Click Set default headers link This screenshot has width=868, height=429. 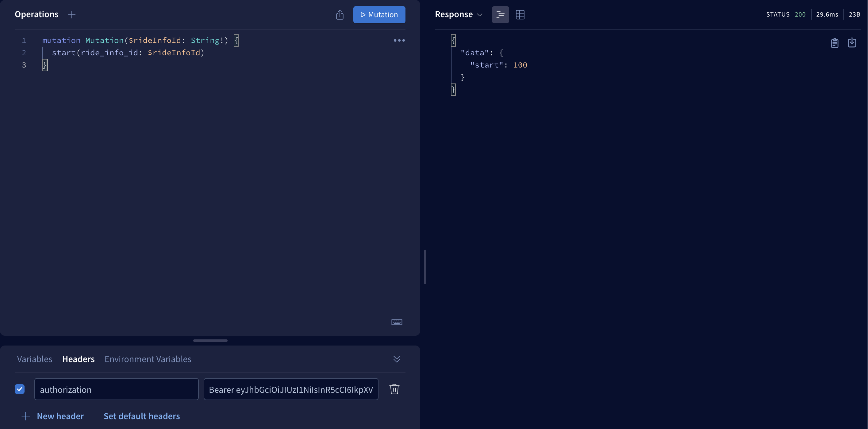pyautogui.click(x=141, y=416)
